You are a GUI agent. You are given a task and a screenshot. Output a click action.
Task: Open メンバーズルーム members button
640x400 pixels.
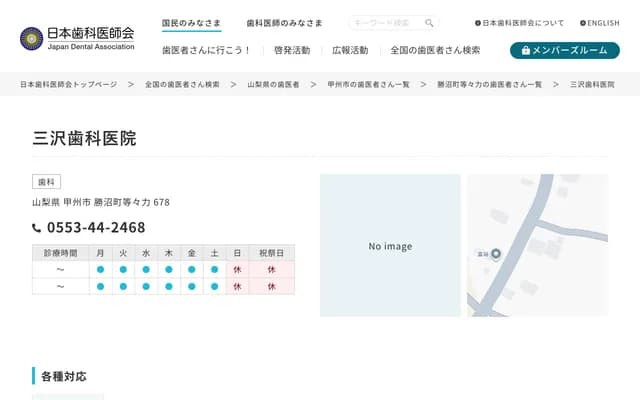(x=564, y=50)
